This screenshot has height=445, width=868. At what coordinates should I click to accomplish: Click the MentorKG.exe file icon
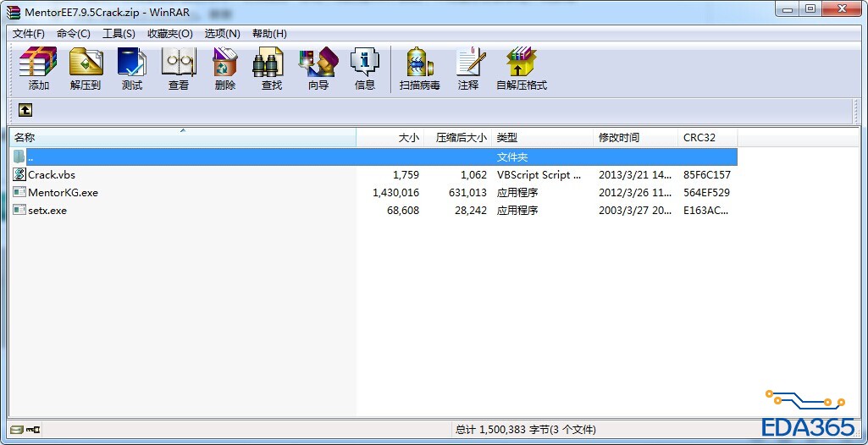(19, 192)
